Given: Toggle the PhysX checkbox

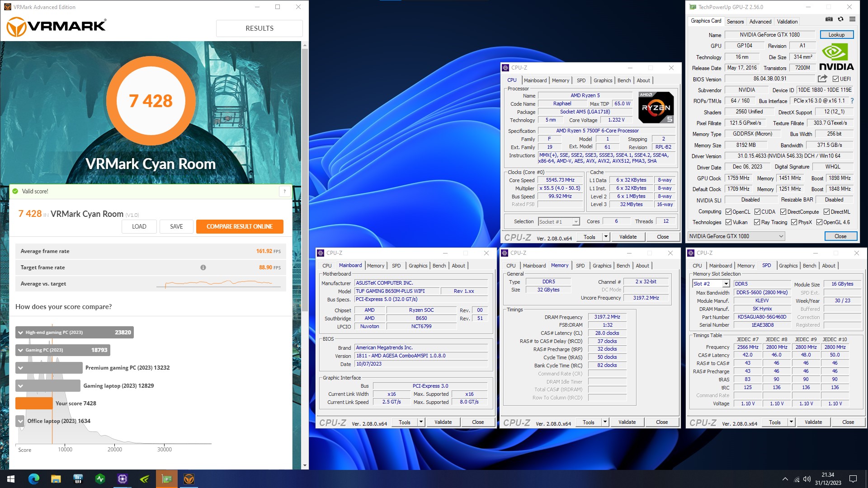Looking at the screenshot, I should pyautogui.click(x=794, y=222).
